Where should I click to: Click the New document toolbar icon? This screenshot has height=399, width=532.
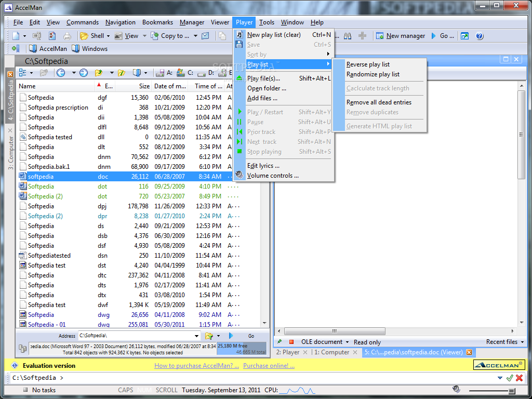pos(16,36)
